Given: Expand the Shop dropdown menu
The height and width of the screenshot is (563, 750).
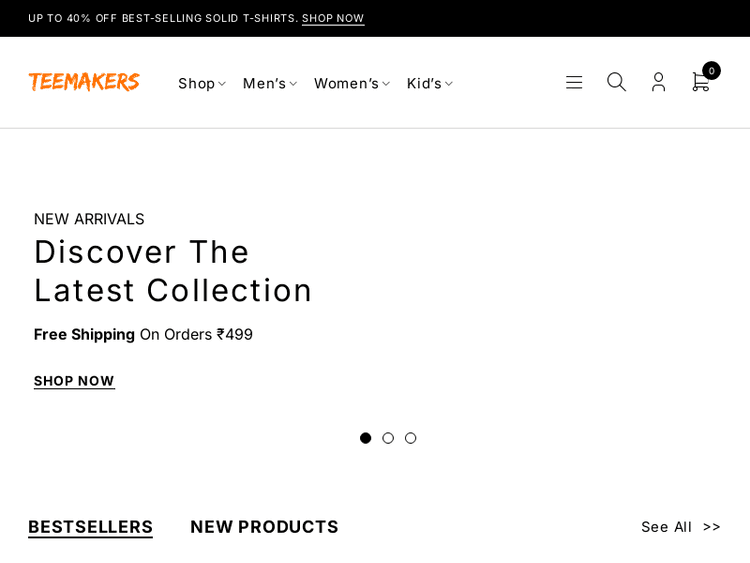Looking at the screenshot, I should tap(201, 83).
